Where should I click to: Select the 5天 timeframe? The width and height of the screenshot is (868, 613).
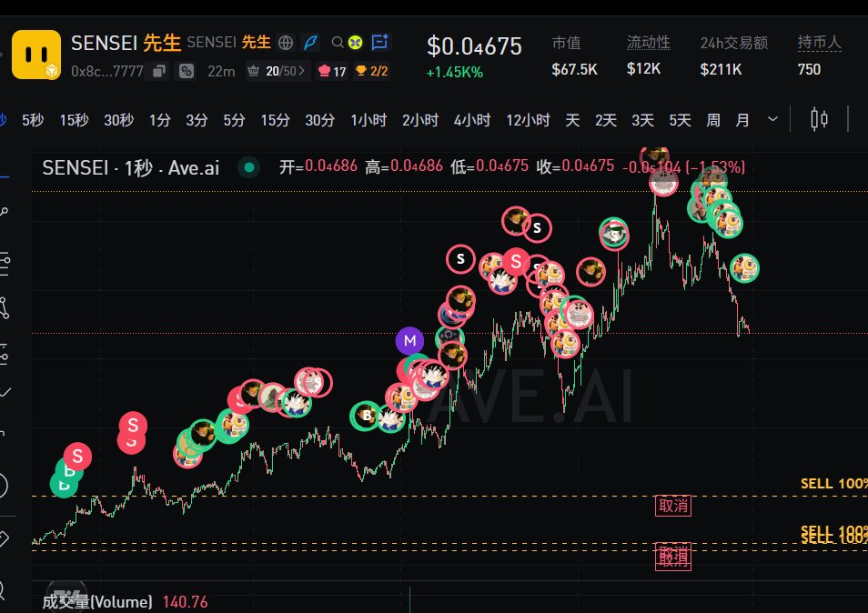tap(680, 120)
